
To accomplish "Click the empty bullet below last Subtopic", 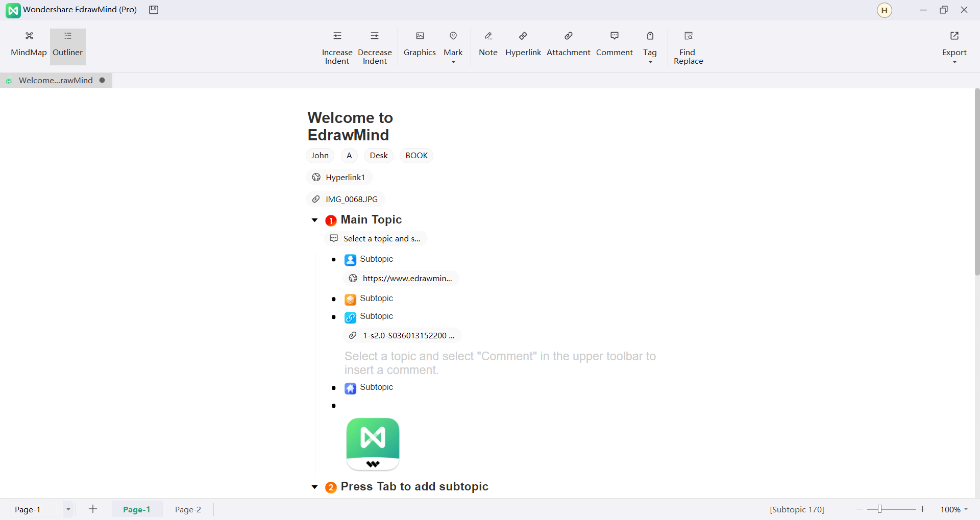I will coord(334,406).
